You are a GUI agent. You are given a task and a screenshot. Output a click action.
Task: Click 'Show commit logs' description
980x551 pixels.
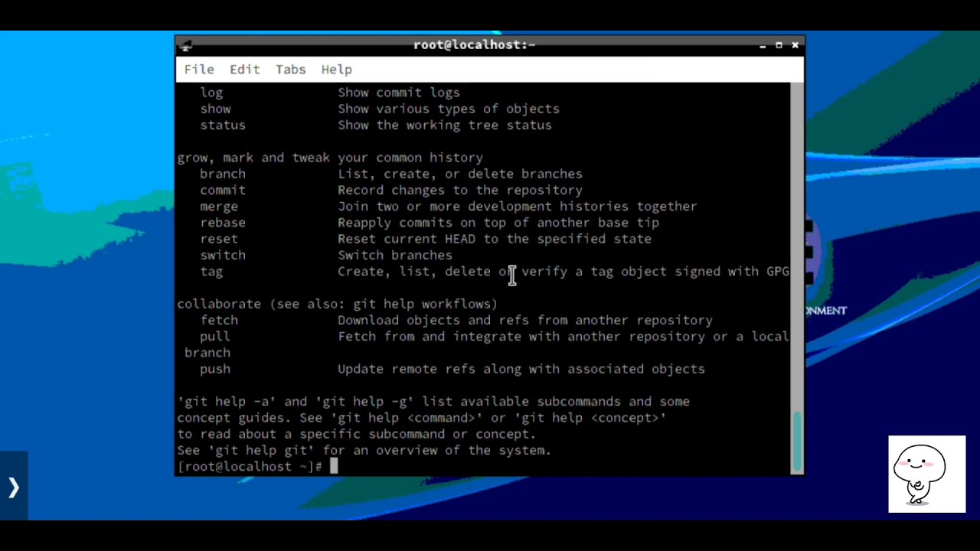pyautogui.click(x=399, y=93)
